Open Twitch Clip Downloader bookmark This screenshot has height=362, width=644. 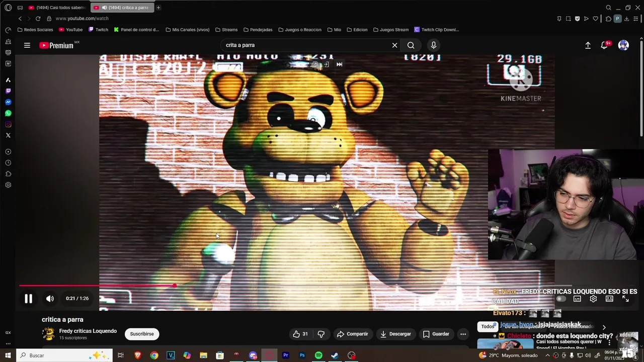pos(436,30)
